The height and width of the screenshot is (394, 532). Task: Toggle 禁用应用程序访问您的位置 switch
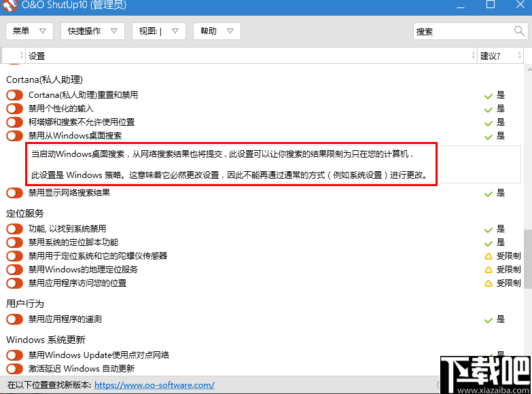14,283
